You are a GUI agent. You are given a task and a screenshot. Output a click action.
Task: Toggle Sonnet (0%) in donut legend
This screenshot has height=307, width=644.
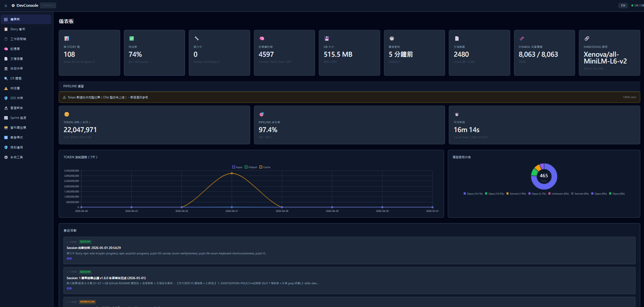click(x=580, y=194)
